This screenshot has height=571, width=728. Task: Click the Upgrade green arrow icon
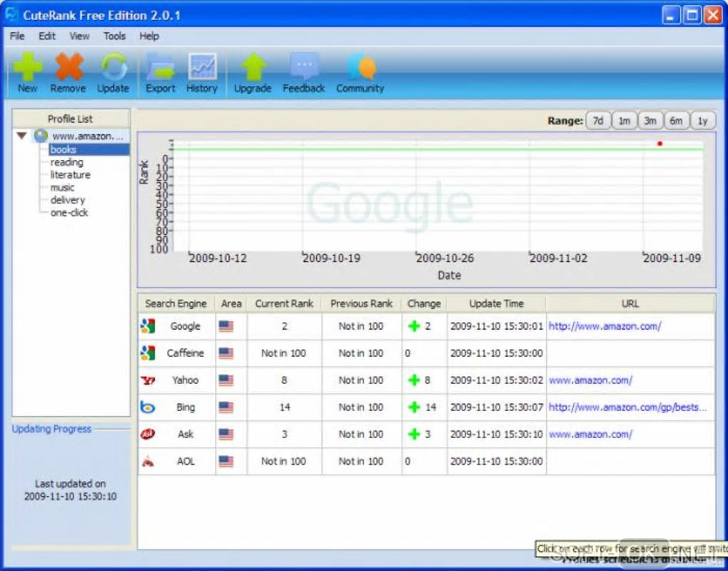(x=253, y=67)
